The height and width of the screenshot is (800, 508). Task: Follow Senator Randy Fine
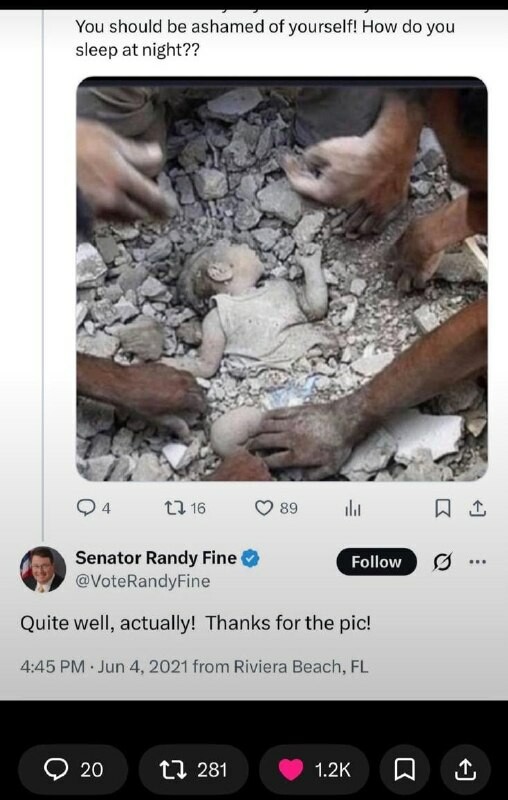click(x=376, y=562)
